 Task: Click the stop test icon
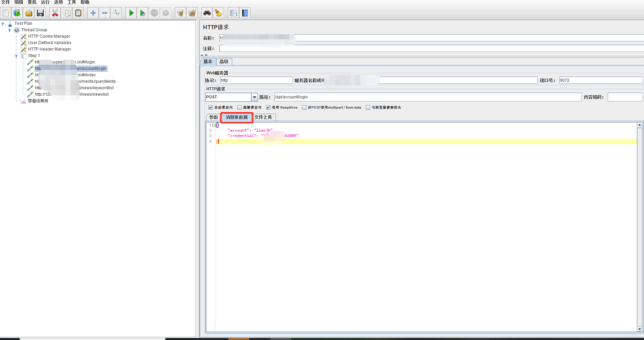(x=154, y=13)
